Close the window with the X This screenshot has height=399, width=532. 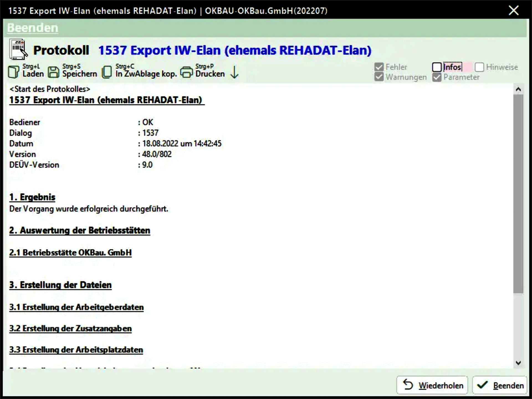pyautogui.click(x=513, y=11)
